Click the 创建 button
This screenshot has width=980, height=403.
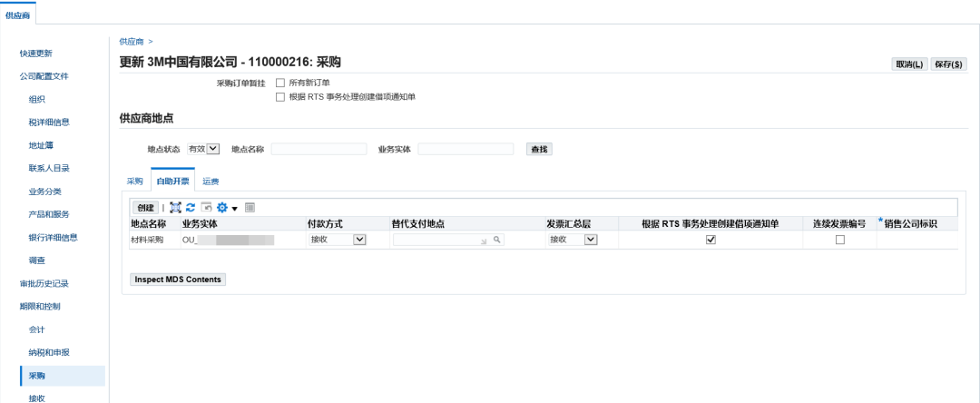click(145, 208)
